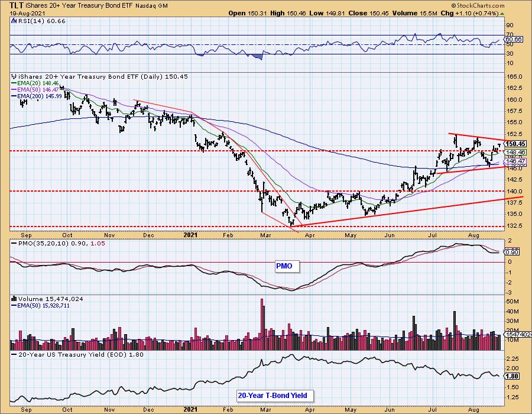Click the Nasdaq GM exchange label
This screenshot has height=414, width=532.
pyautogui.click(x=151, y=6)
